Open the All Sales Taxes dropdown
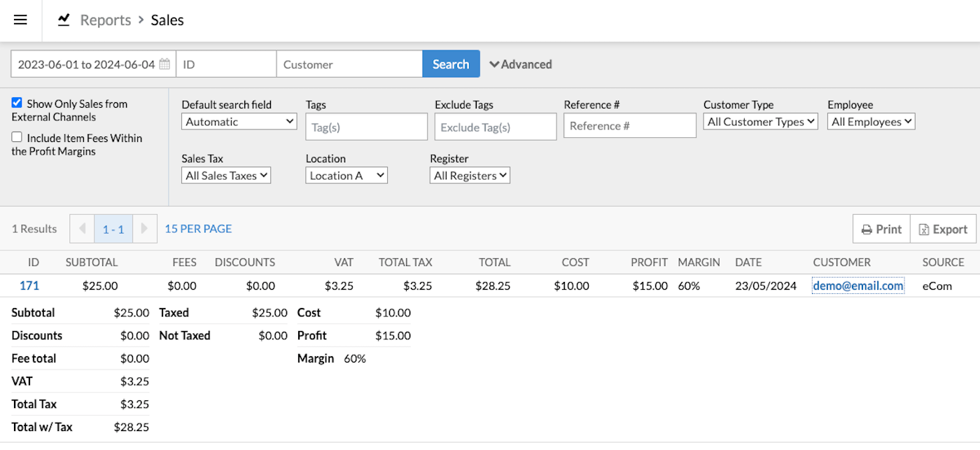 tap(226, 176)
